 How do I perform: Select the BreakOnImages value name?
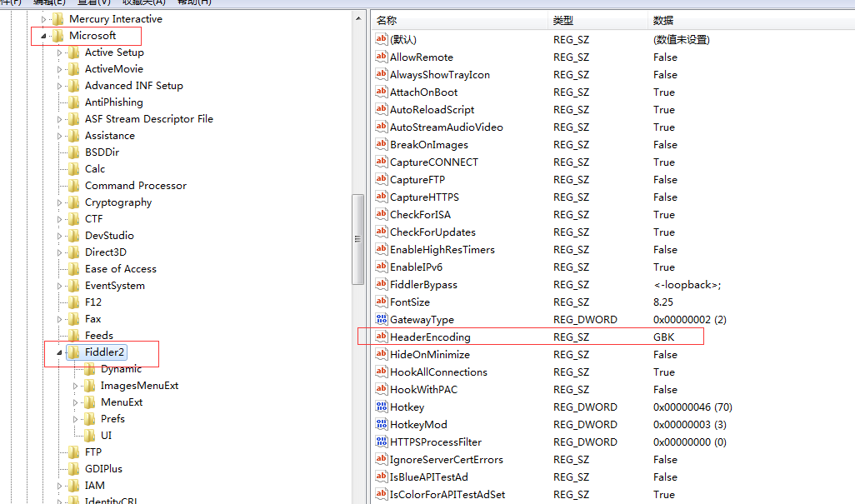[429, 144]
